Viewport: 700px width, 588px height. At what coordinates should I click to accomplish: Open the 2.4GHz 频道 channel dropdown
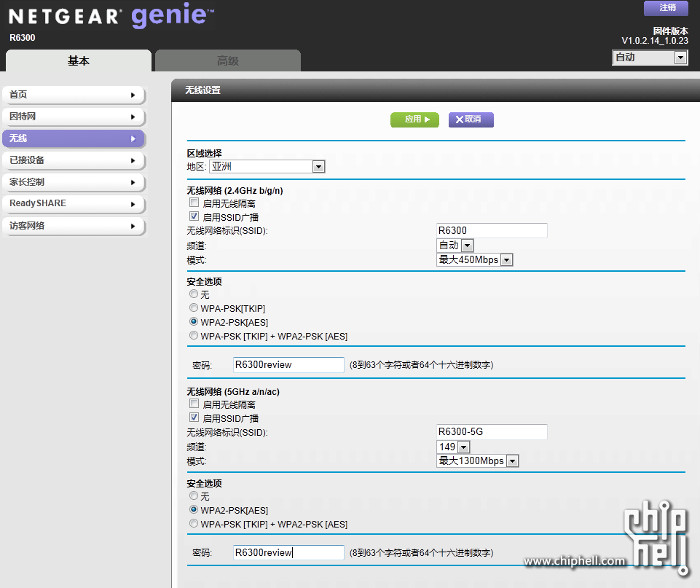pos(455,245)
